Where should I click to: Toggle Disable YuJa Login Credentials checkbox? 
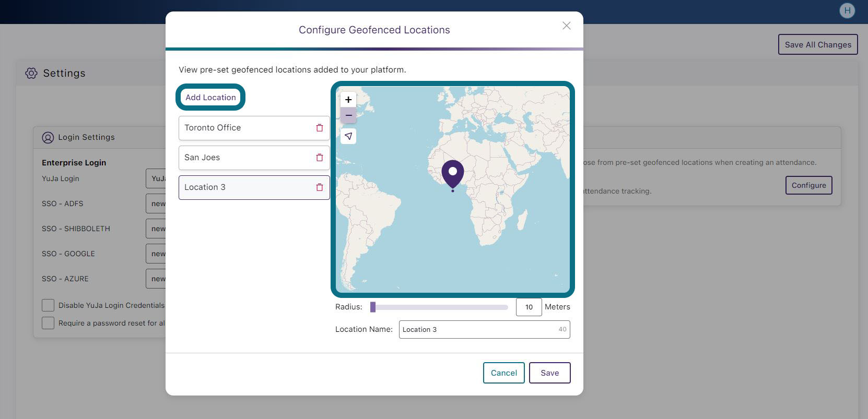click(x=48, y=305)
